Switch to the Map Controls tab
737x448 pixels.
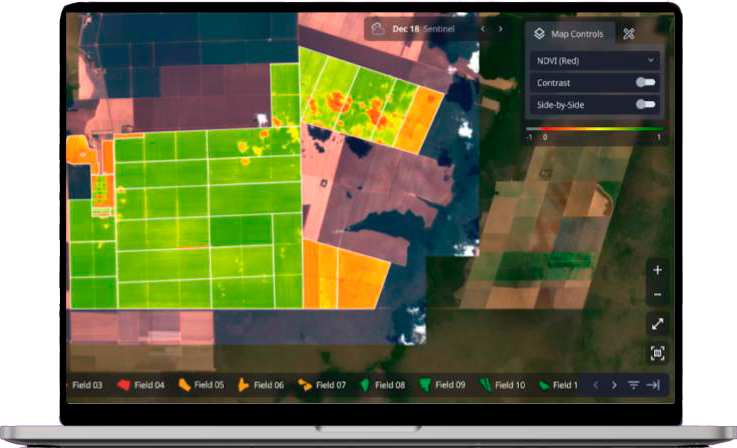[569, 34]
